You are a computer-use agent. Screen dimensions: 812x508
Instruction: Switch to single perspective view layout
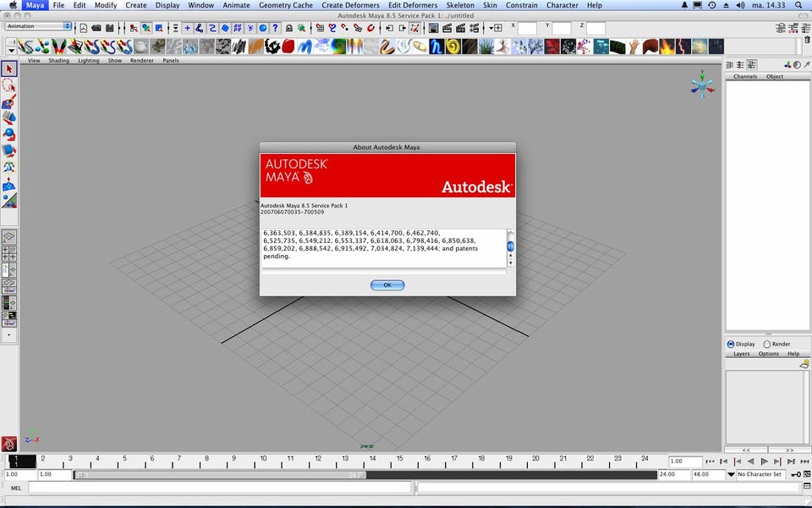(8, 237)
